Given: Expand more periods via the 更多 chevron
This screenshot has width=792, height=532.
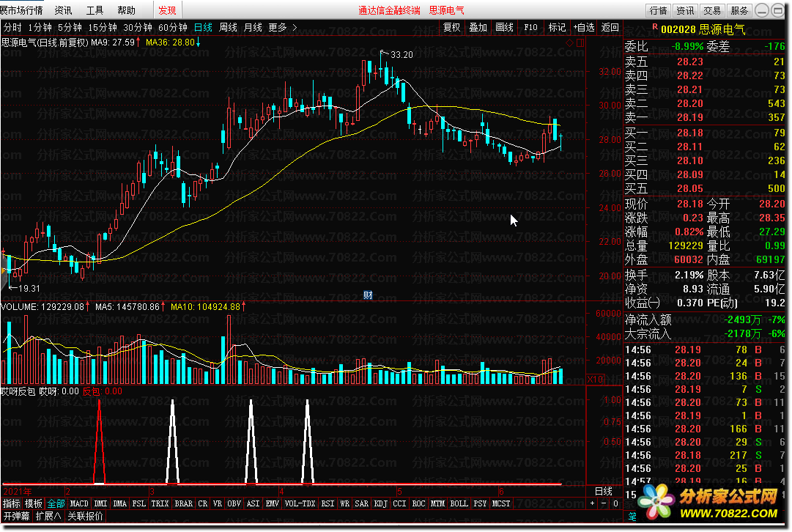Looking at the screenshot, I should 295,27.
